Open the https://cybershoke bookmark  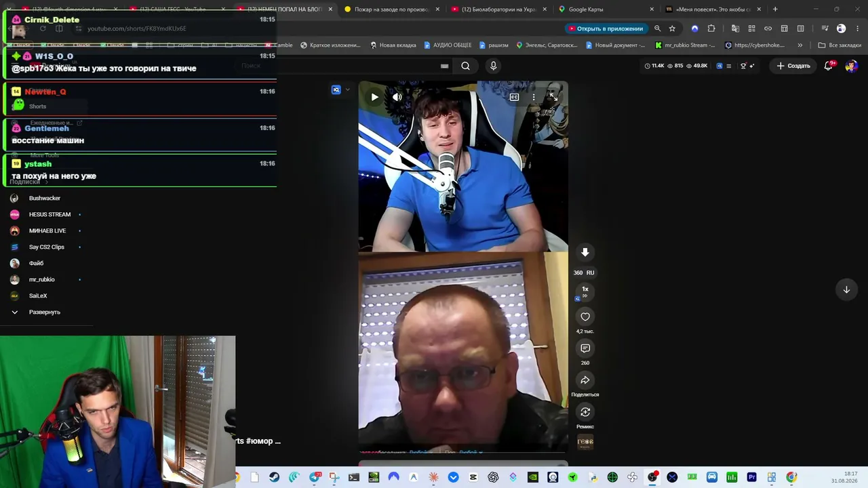pos(755,45)
